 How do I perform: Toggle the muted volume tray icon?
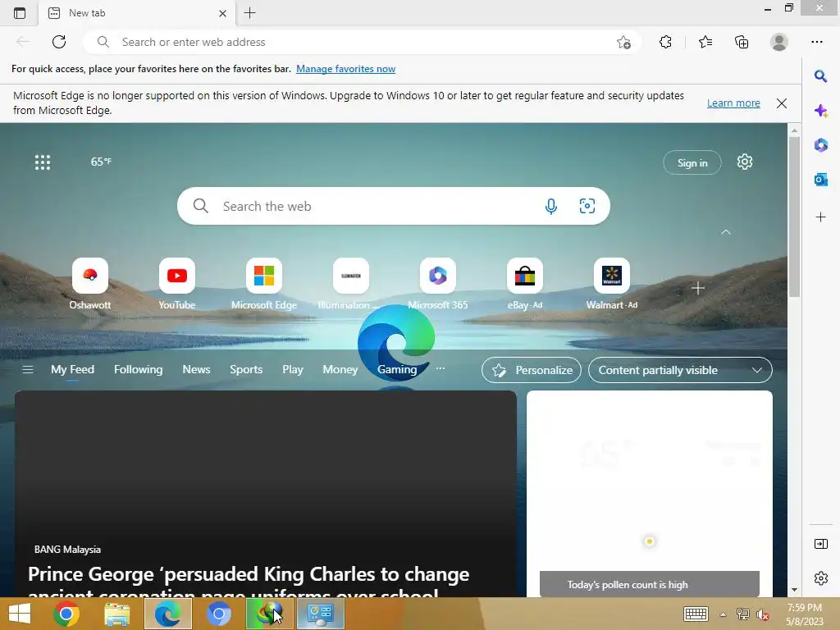[x=762, y=614]
